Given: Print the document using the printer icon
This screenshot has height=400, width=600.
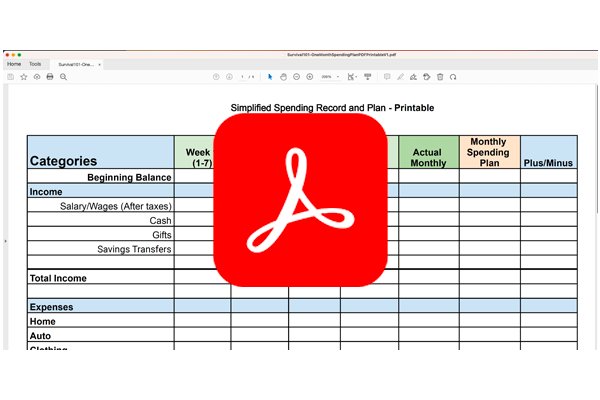Looking at the screenshot, I should point(50,76).
